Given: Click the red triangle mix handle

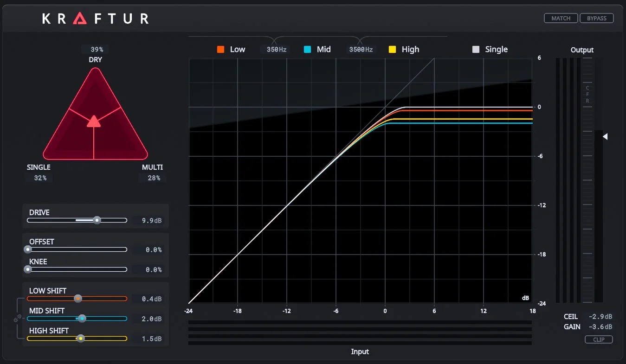Looking at the screenshot, I should point(94,121).
